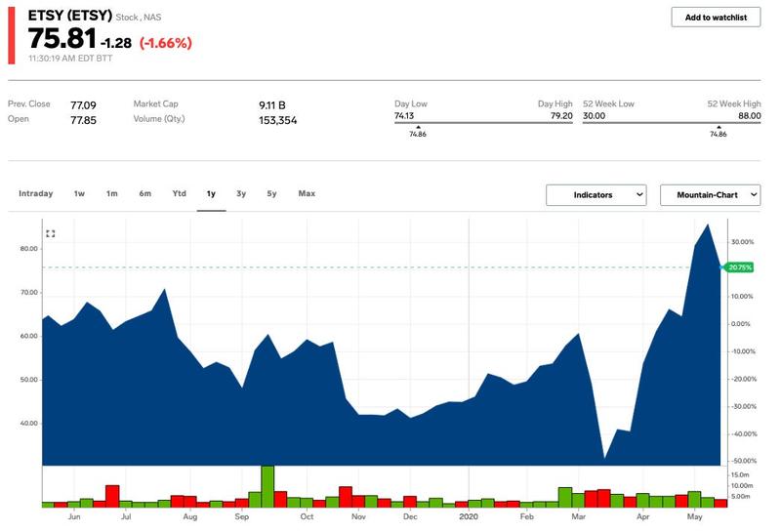The image size is (781, 532).
Task: Click the 80.00 price axis label
Action: 29,249
